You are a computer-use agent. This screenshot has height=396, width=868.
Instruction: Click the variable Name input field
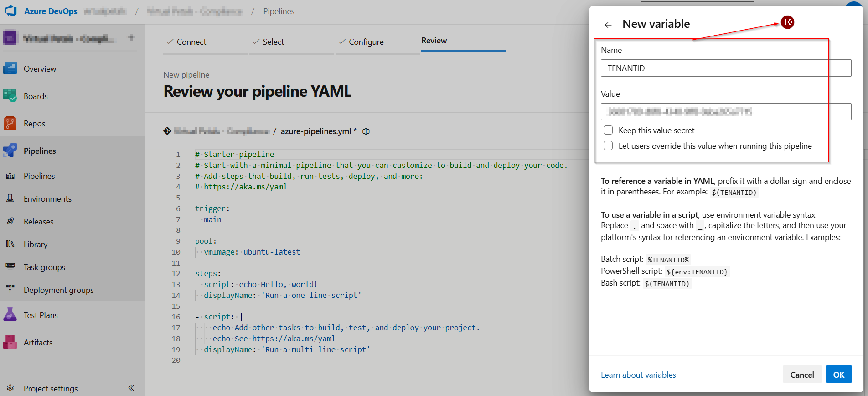(726, 68)
